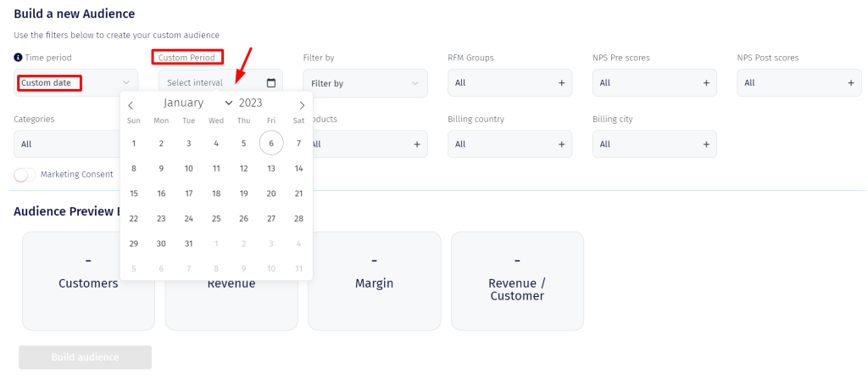The image size is (868, 381).
Task: Select January 25 in the calendar
Action: pos(216,219)
